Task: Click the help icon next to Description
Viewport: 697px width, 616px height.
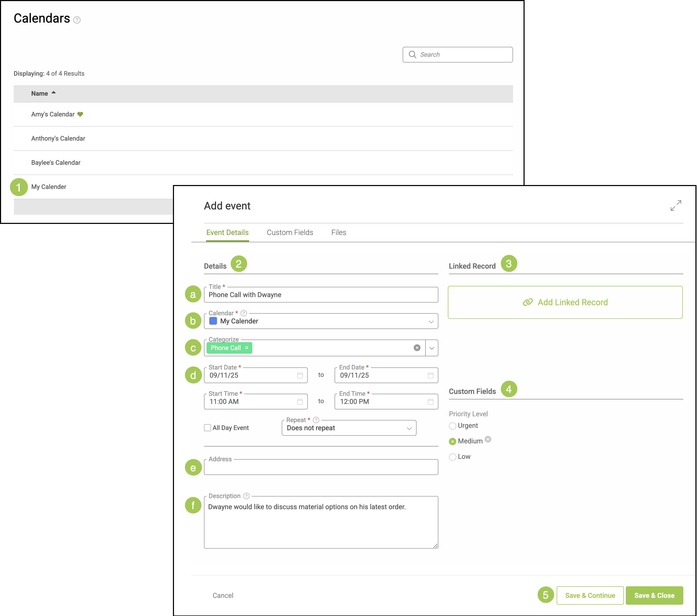Action: [x=246, y=496]
